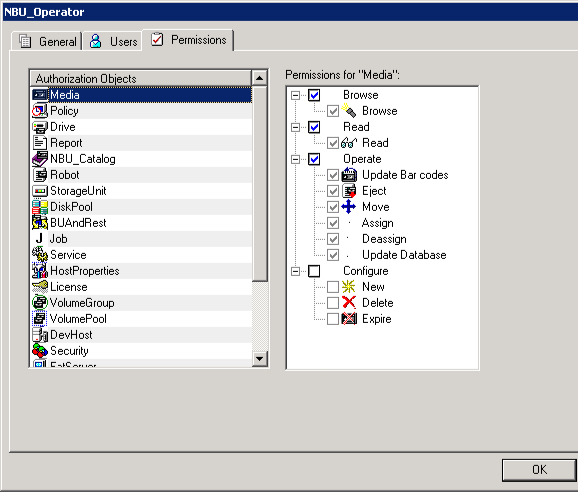578x492 pixels.
Task: Click the VolumePool icon
Action: [39, 319]
